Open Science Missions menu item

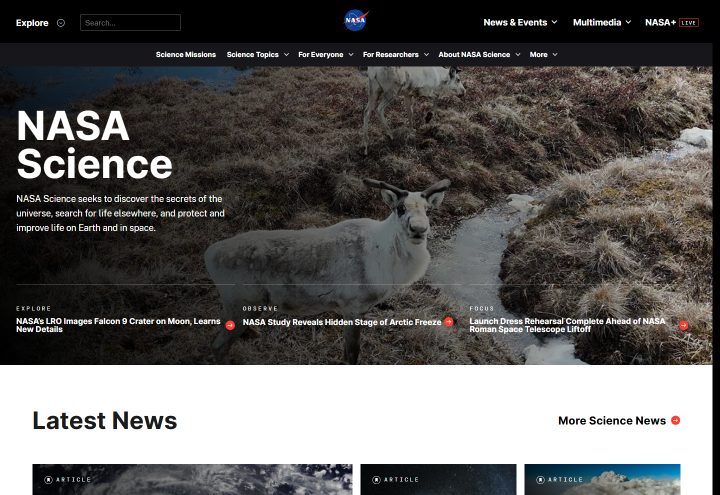click(186, 55)
